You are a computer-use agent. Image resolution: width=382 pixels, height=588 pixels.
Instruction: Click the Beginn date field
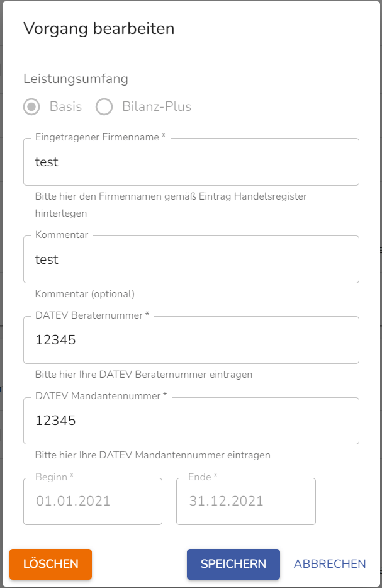(x=93, y=501)
